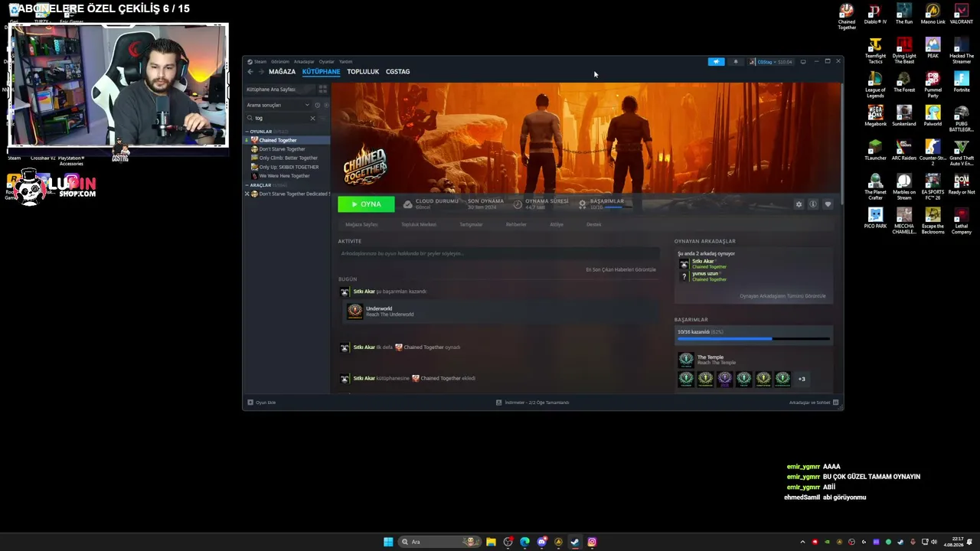Select the PICO PARK desktop icon
Image resolution: width=980 pixels, height=551 pixels.
tap(875, 218)
